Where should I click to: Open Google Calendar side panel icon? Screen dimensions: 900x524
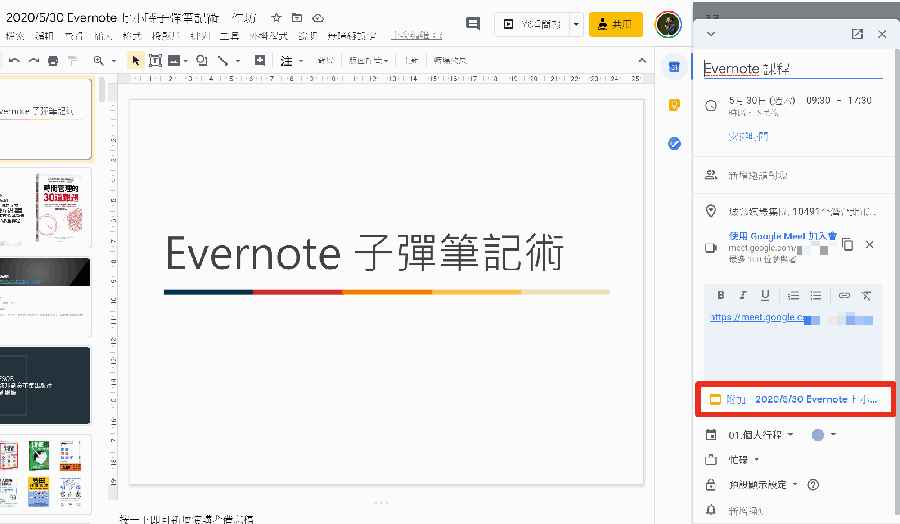pyautogui.click(x=674, y=67)
